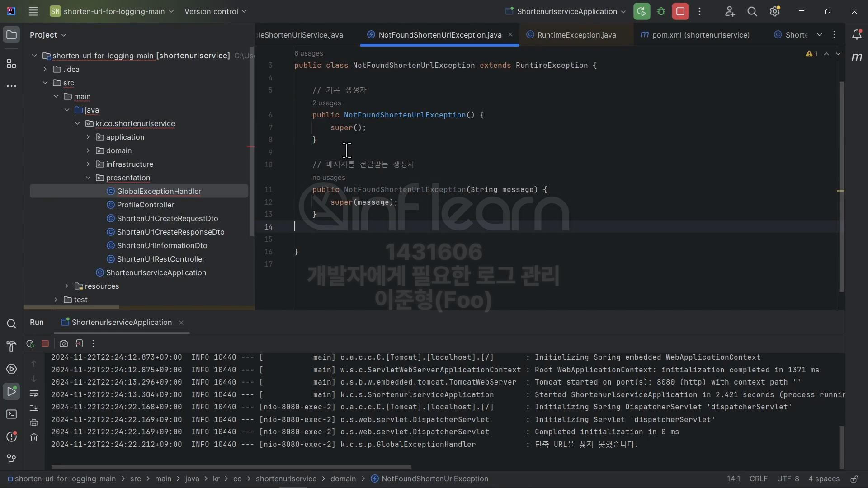The width and height of the screenshot is (868, 488).
Task: Switch to RuntimeException.java tab
Action: pyautogui.click(x=576, y=35)
